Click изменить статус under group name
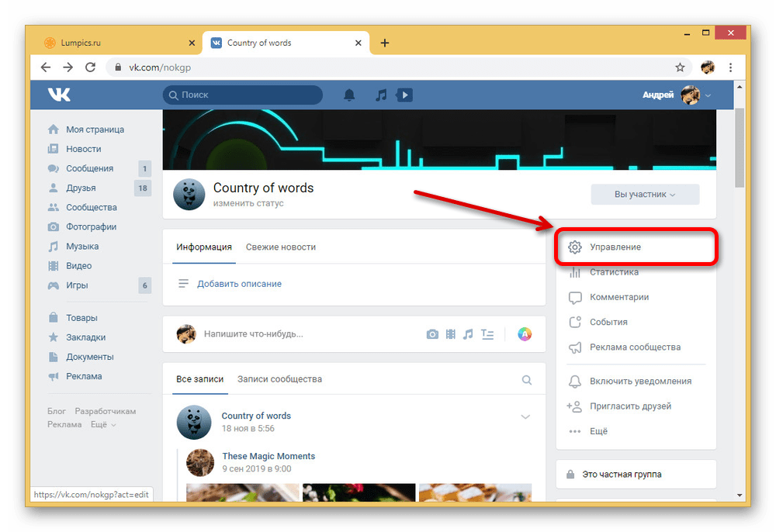The height and width of the screenshot is (532, 776). (x=248, y=203)
